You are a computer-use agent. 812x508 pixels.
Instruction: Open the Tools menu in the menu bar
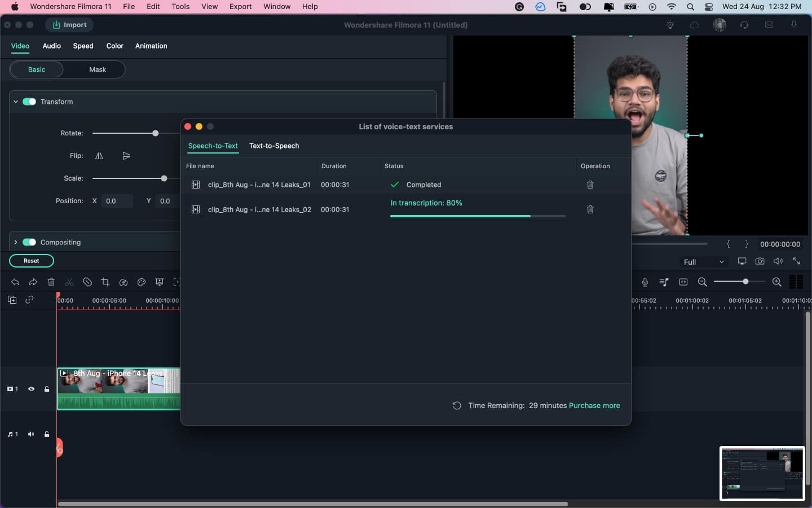coord(180,6)
